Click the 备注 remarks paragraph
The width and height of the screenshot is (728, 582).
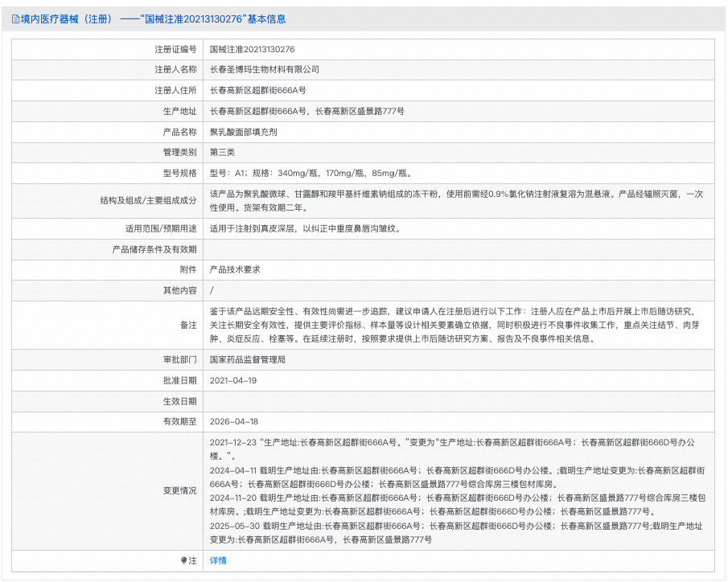coord(456,325)
